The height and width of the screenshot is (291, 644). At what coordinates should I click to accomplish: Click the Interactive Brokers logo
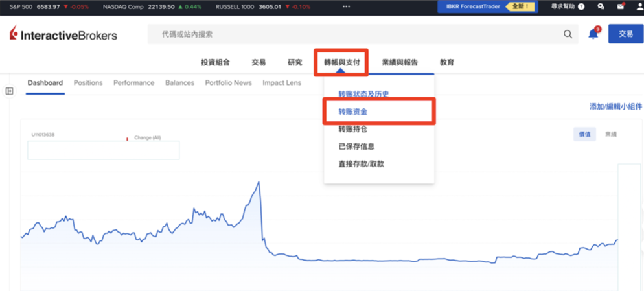tap(63, 35)
